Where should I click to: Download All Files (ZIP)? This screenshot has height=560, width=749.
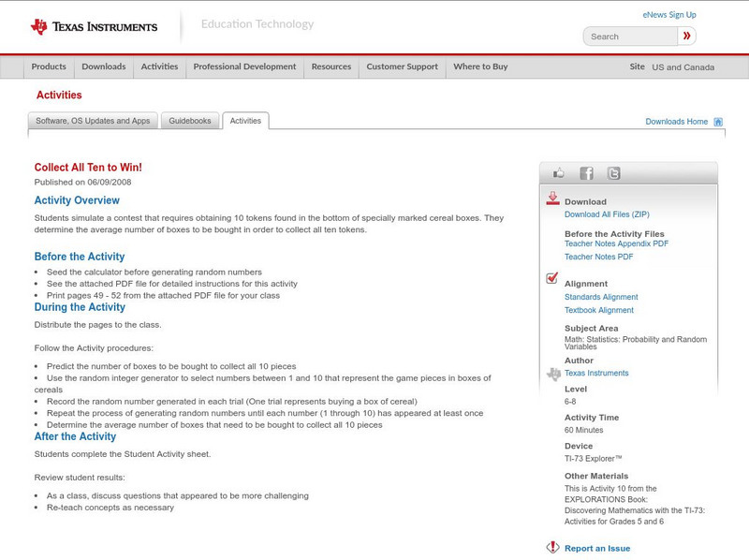pos(607,214)
